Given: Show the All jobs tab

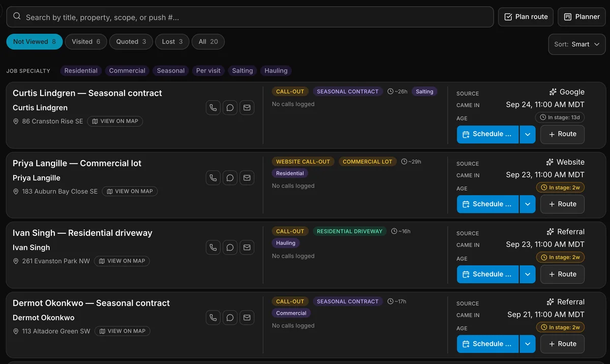Looking at the screenshot, I should (208, 42).
